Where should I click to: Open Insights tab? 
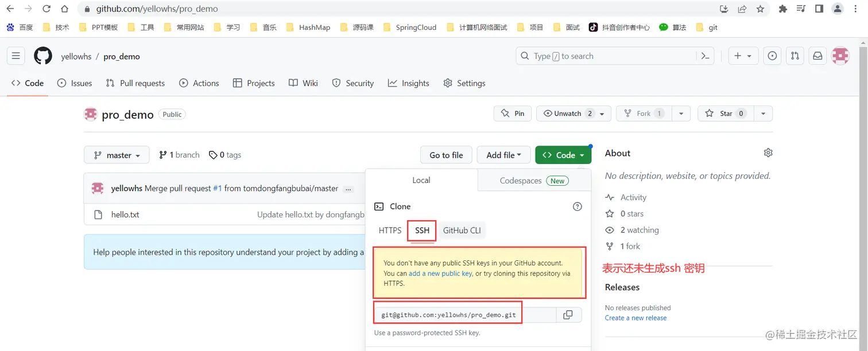409,83
